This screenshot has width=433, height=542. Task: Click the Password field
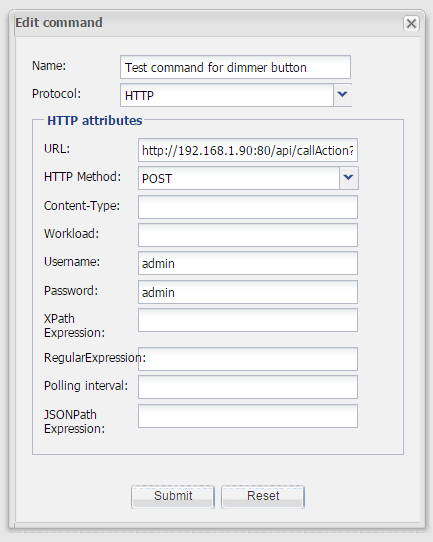[248, 292]
